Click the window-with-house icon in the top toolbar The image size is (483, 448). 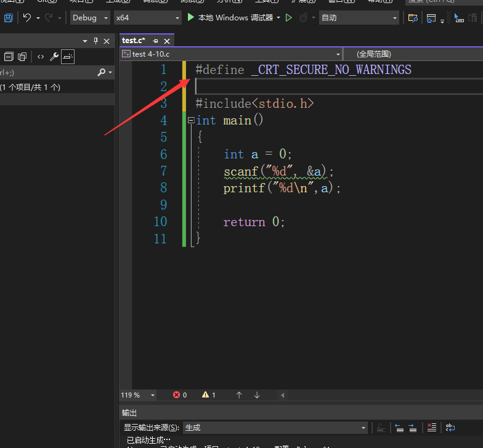click(431, 18)
